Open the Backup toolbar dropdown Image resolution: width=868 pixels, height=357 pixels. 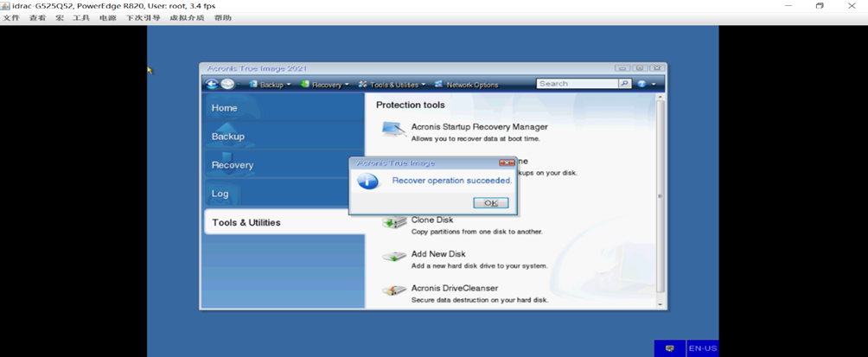(270, 85)
